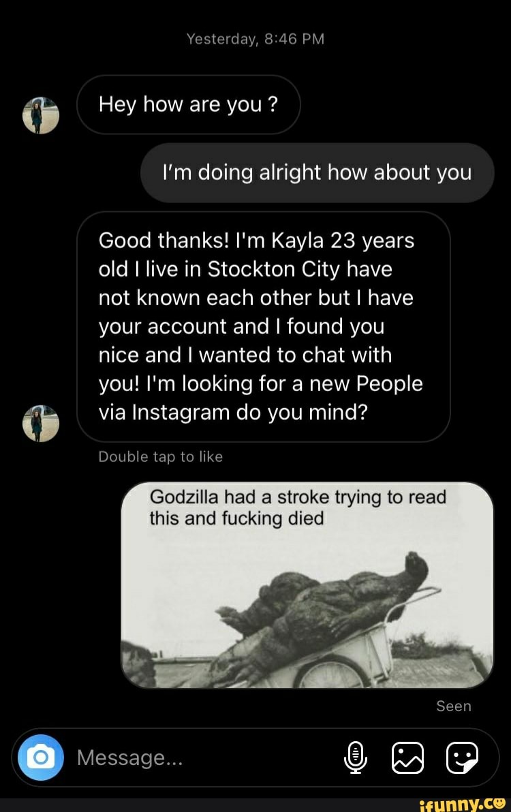Click the "Double tap to like" hint
Viewport: 511px width, 812px height.
[161, 457]
